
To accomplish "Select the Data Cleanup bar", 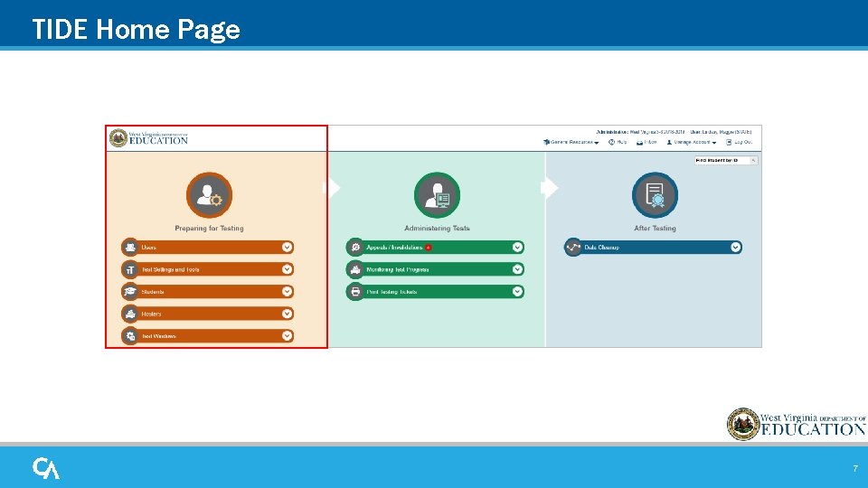I will pyautogui.click(x=653, y=248).
